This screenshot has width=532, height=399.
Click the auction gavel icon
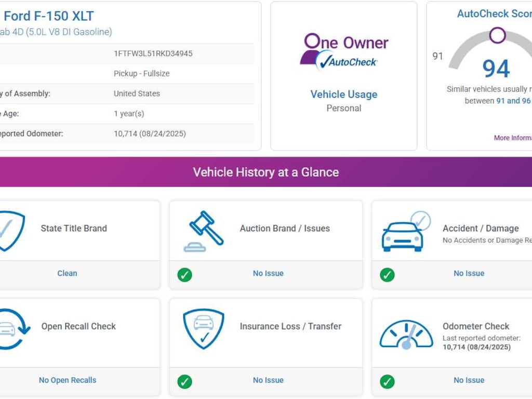click(204, 231)
